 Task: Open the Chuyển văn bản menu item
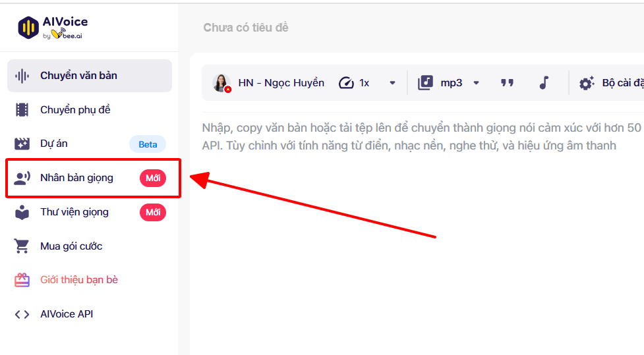click(x=78, y=76)
